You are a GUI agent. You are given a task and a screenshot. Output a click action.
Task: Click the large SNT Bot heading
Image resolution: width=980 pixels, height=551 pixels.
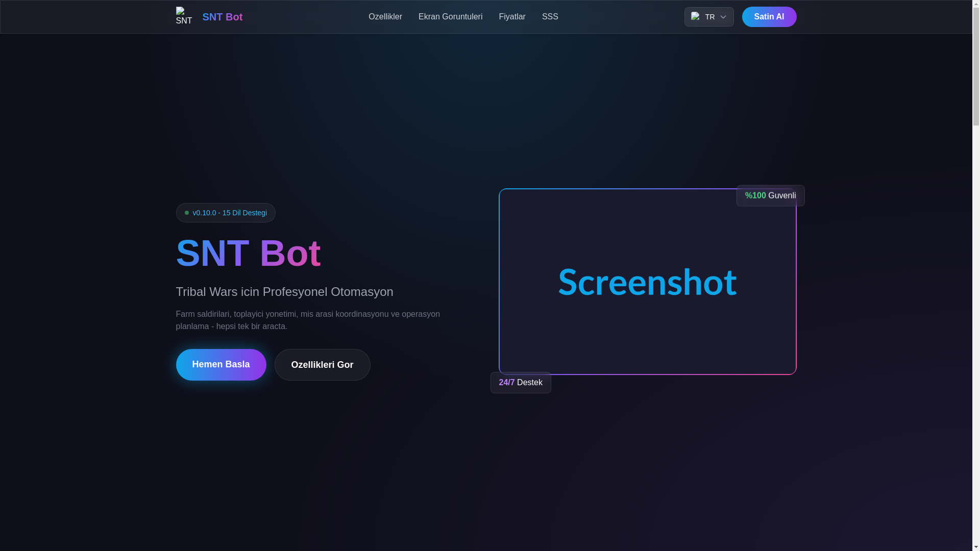pos(249,253)
